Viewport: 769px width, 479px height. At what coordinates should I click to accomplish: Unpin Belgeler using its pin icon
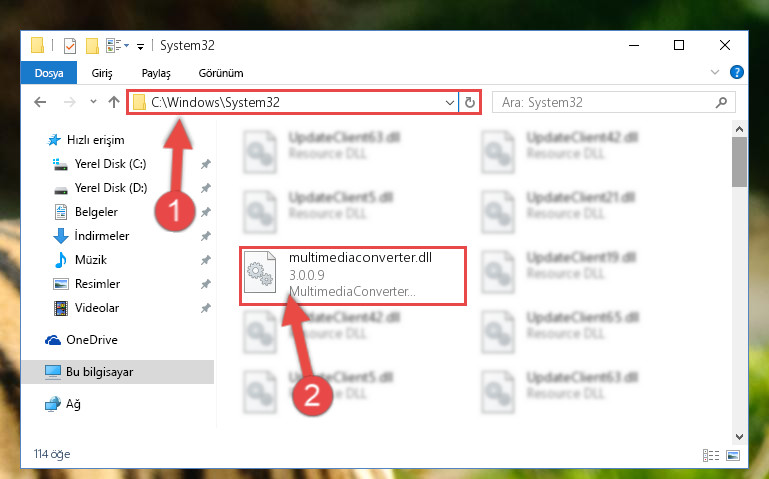[x=206, y=212]
